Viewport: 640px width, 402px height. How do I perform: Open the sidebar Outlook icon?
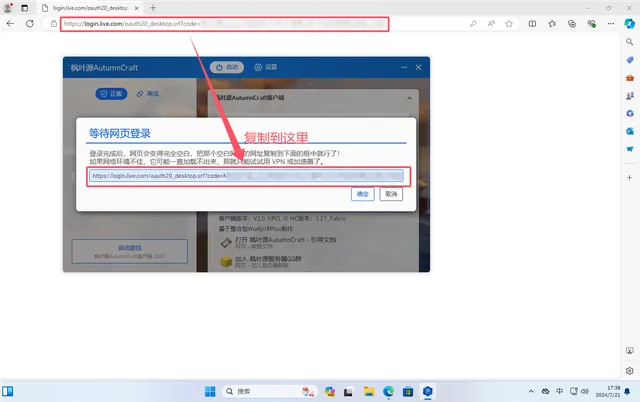629,131
